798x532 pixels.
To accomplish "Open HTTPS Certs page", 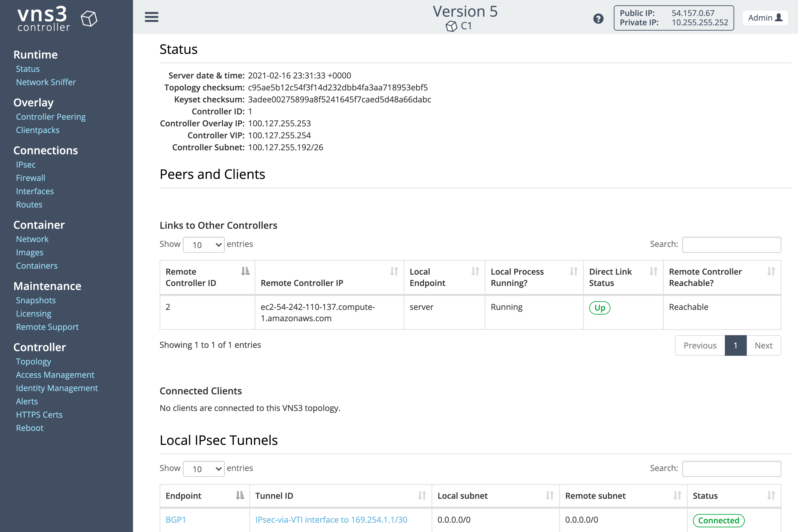I will [x=39, y=415].
